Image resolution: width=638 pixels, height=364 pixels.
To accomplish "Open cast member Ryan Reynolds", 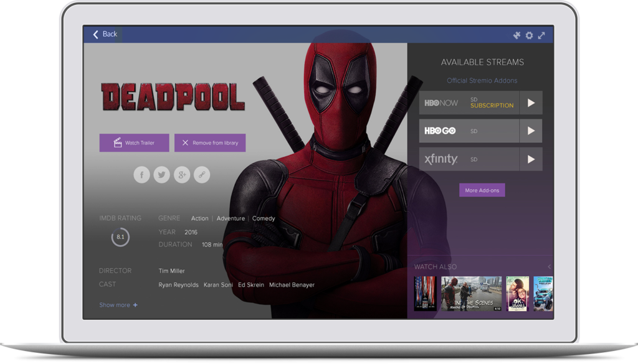I will (x=179, y=285).
